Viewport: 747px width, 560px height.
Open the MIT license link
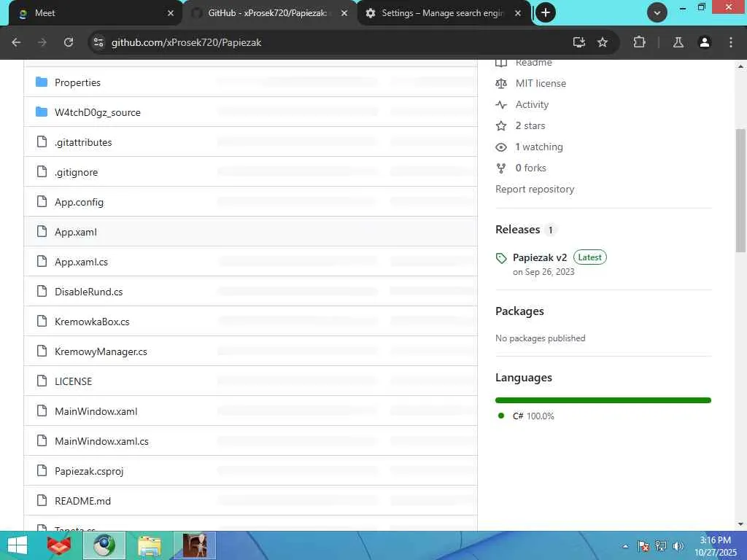pyautogui.click(x=541, y=83)
